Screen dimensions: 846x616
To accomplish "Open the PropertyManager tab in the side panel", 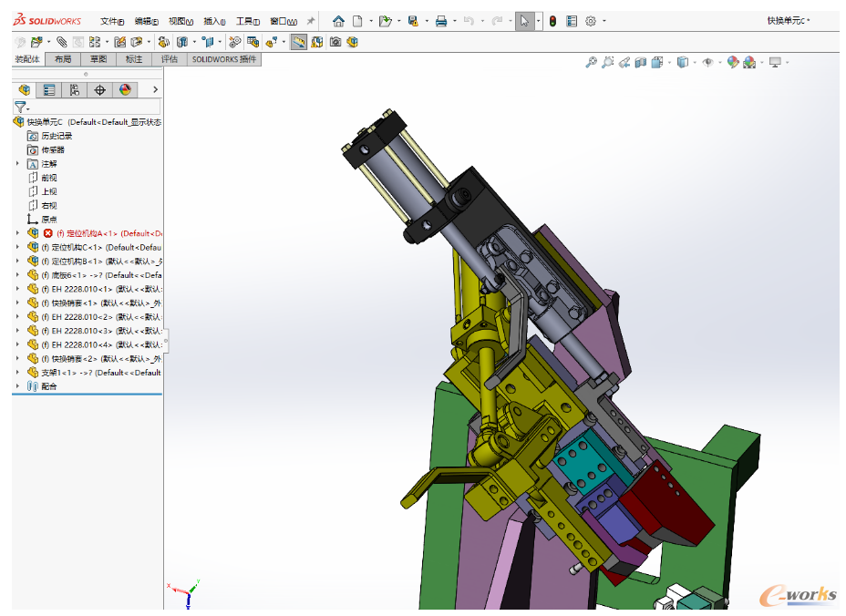I will pyautogui.click(x=49, y=89).
